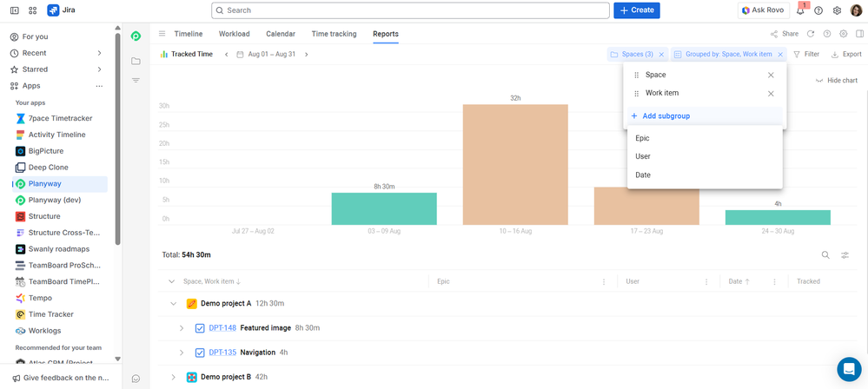The width and height of the screenshot is (868, 389).
Task: Expand the DPT-148 row
Action: [x=181, y=328]
